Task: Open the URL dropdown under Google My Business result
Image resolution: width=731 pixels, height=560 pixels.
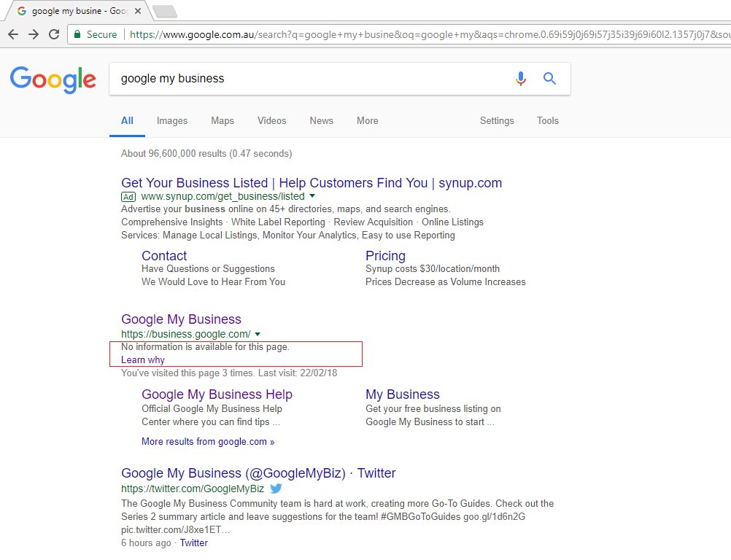Action: [x=257, y=334]
